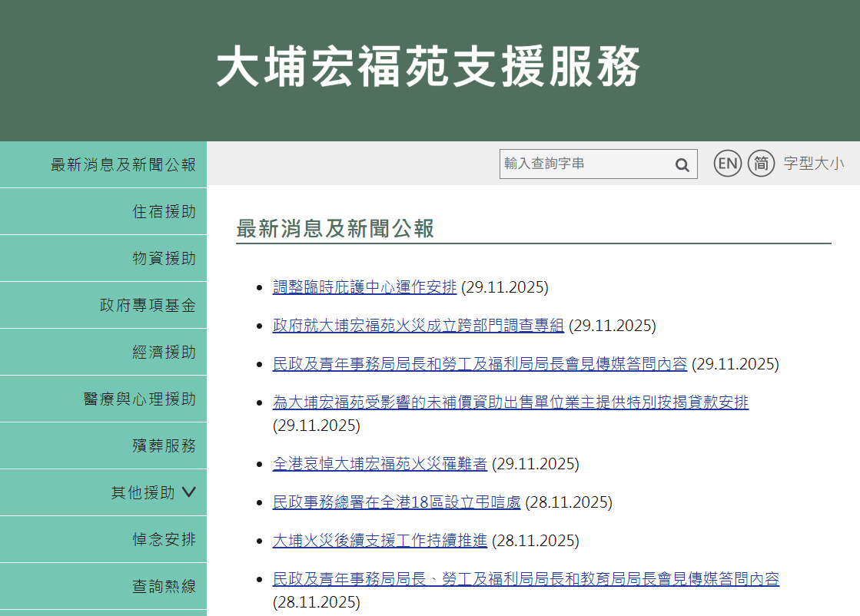Image resolution: width=860 pixels, height=616 pixels.
Task: Click the search magnifier icon
Action: [682, 164]
